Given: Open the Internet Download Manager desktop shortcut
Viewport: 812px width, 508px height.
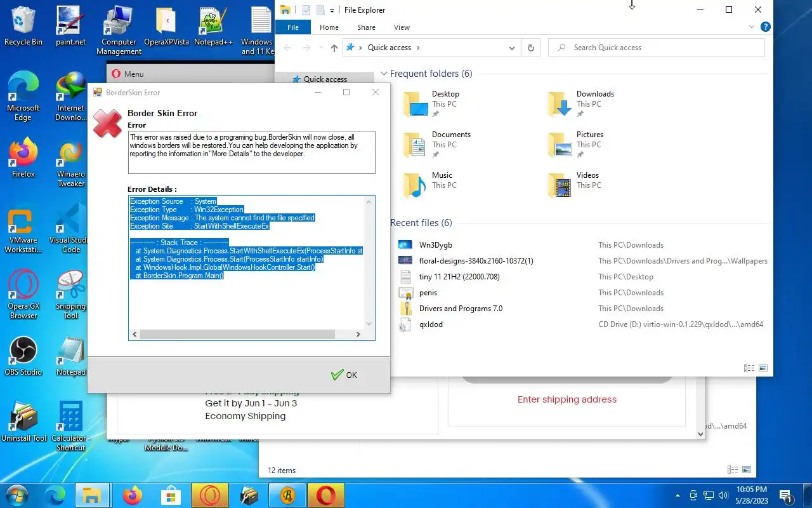Looking at the screenshot, I should click(71, 97).
